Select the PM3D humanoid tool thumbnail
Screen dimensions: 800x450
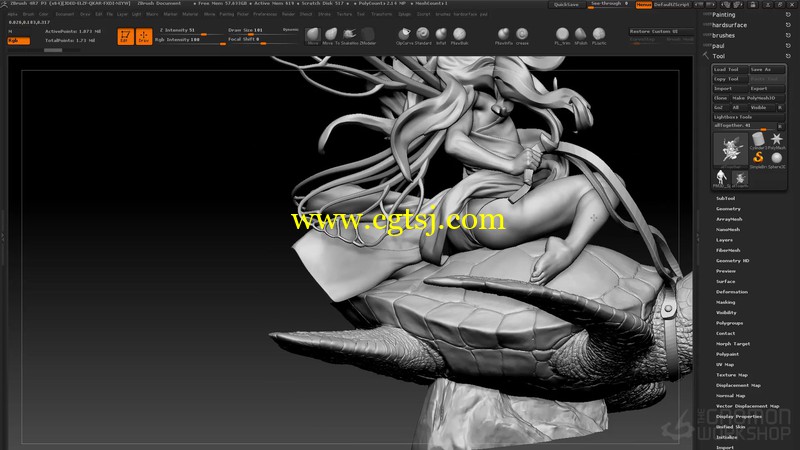pyautogui.click(x=721, y=179)
